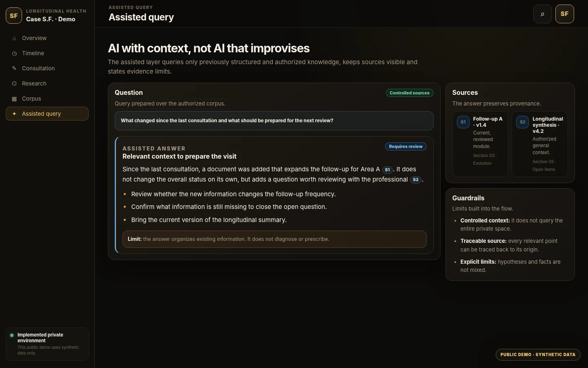Select 'Implemented private environment' status text

(40, 338)
